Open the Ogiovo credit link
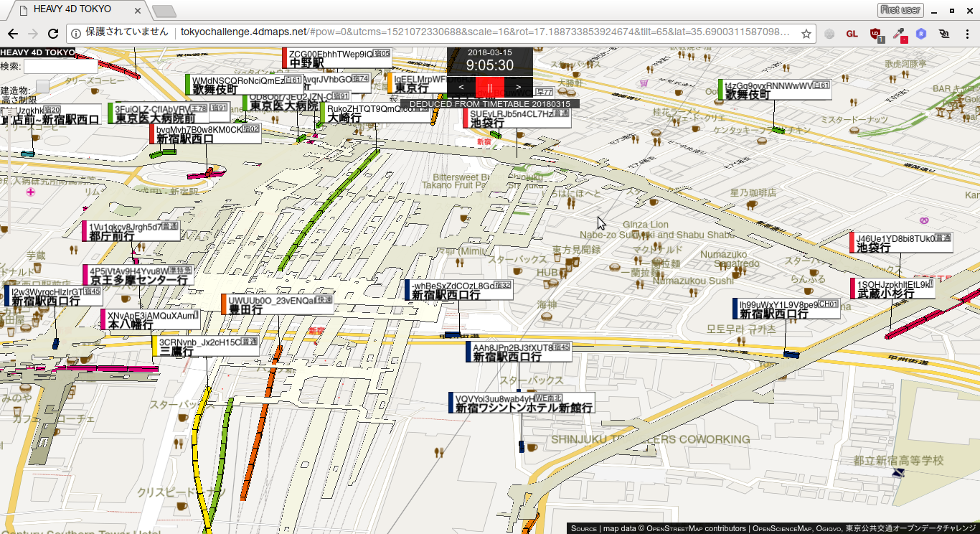 830,528
